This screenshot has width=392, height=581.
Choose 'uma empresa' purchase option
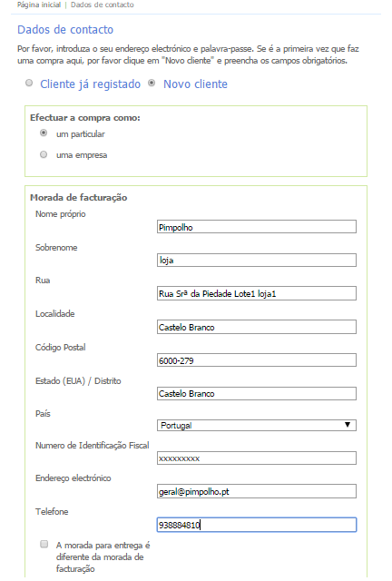click(x=44, y=154)
